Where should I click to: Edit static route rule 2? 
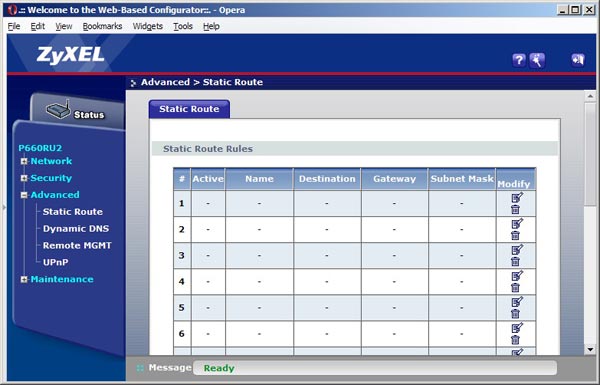point(517,223)
